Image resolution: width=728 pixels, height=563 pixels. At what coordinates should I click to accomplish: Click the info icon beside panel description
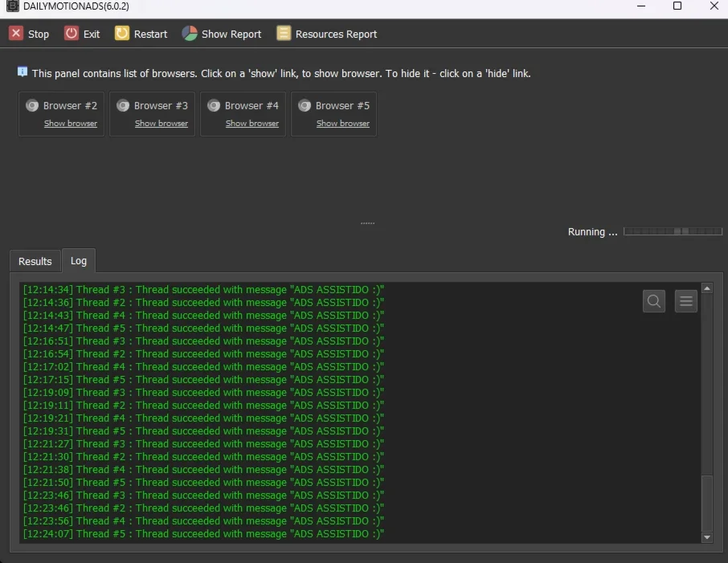tap(22, 72)
